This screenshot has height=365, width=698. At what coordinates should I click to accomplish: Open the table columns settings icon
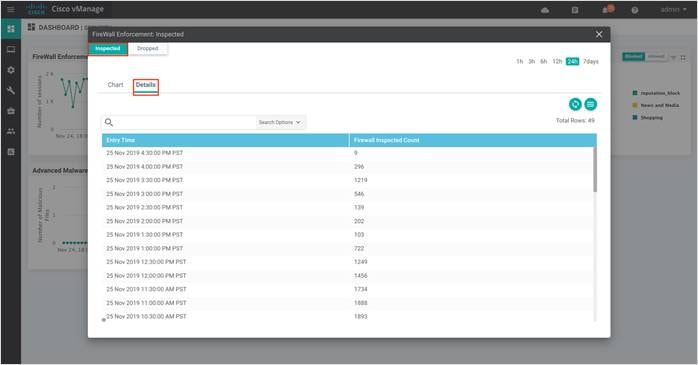tap(590, 104)
